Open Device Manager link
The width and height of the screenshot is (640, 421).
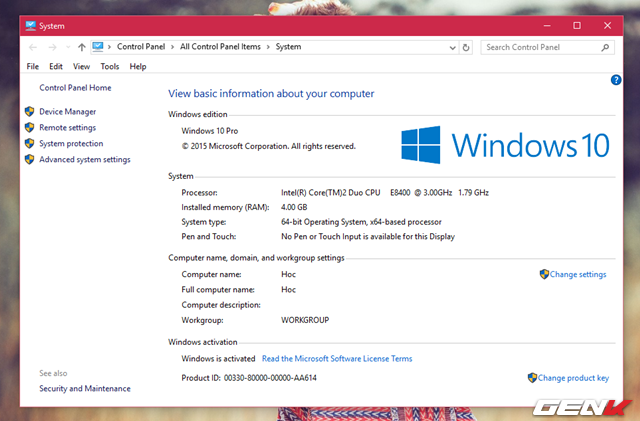pyautogui.click(x=67, y=111)
